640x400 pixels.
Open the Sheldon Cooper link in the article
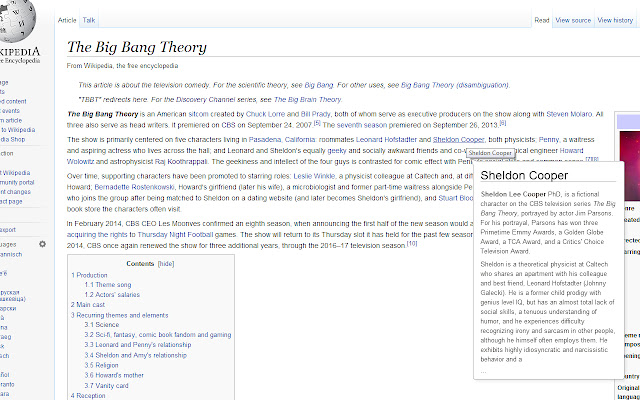click(458, 140)
